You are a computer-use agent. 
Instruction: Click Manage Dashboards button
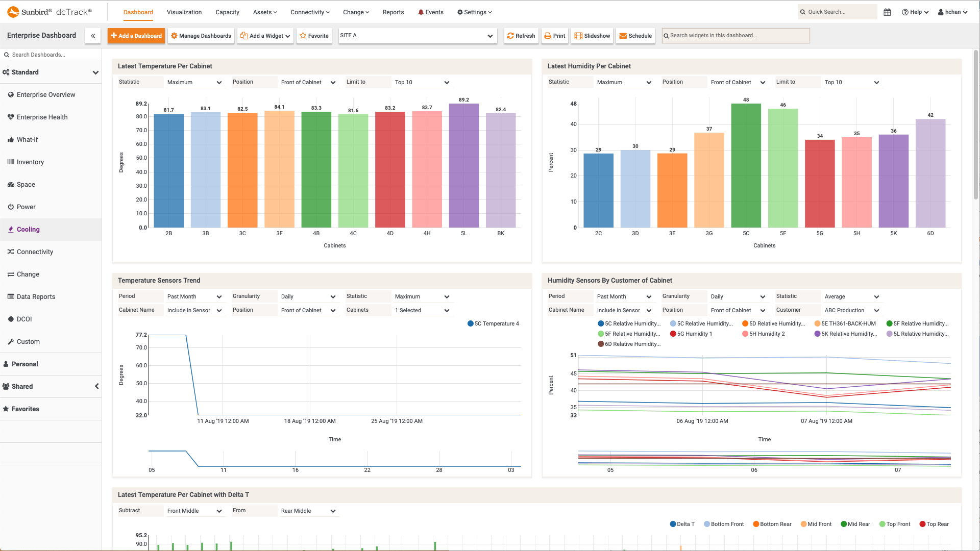coord(200,35)
